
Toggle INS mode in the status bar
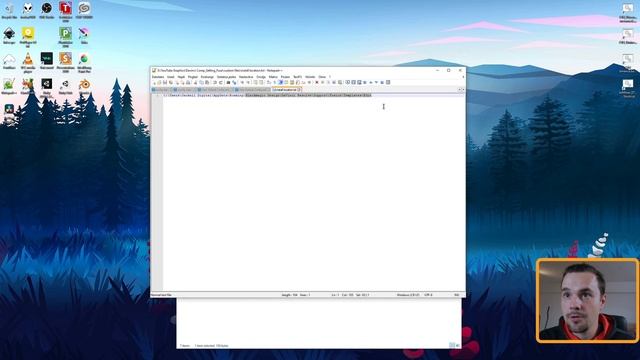coord(457,295)
